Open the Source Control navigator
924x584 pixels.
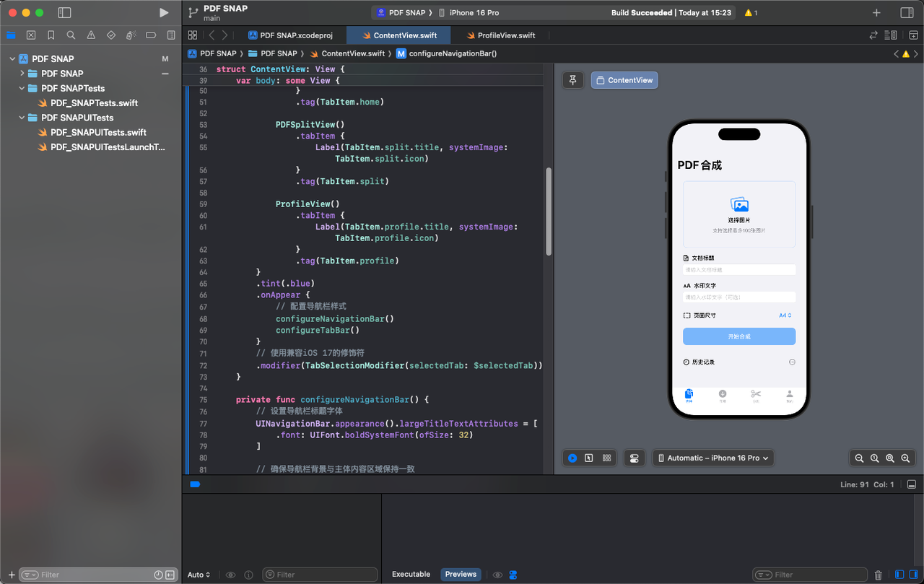tap(31, 35)
